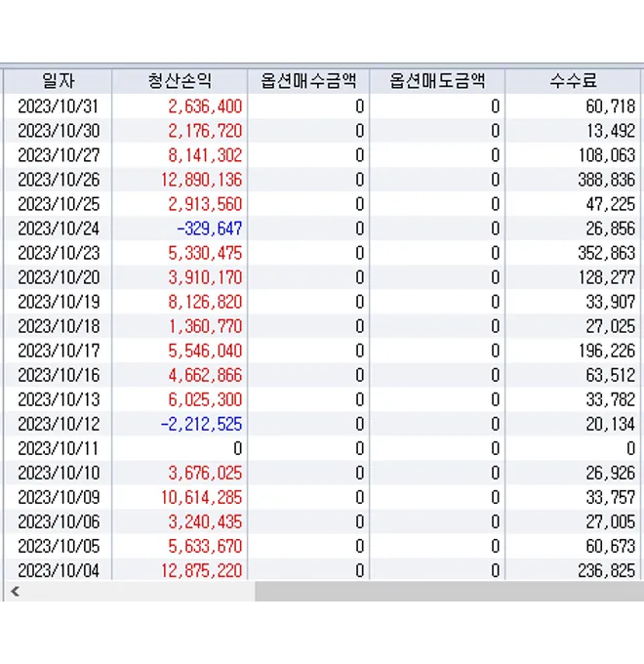The image size is (644, 664).
Task: Select the 2023/10/16 date cell
Action: [x=58, y=375]
